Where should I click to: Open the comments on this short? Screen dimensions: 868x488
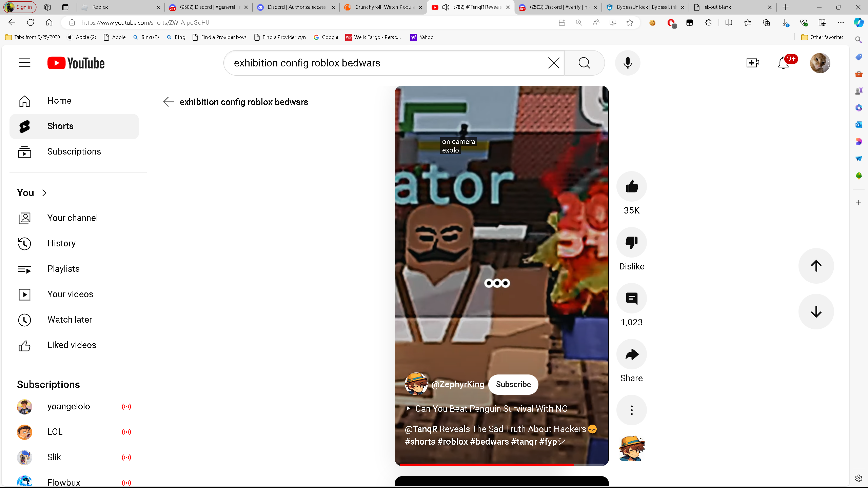point(631,298)
